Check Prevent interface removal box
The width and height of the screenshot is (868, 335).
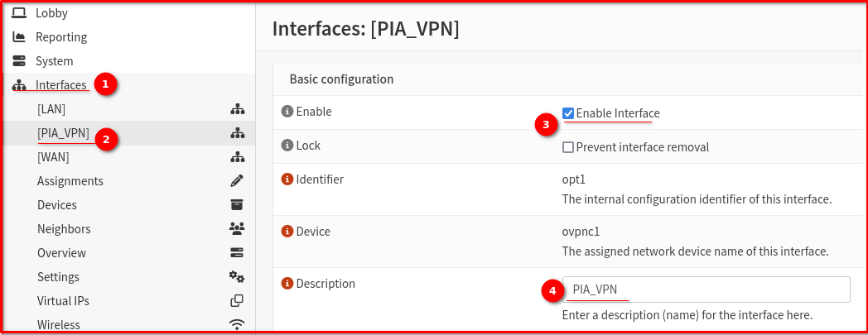[568, 147]
